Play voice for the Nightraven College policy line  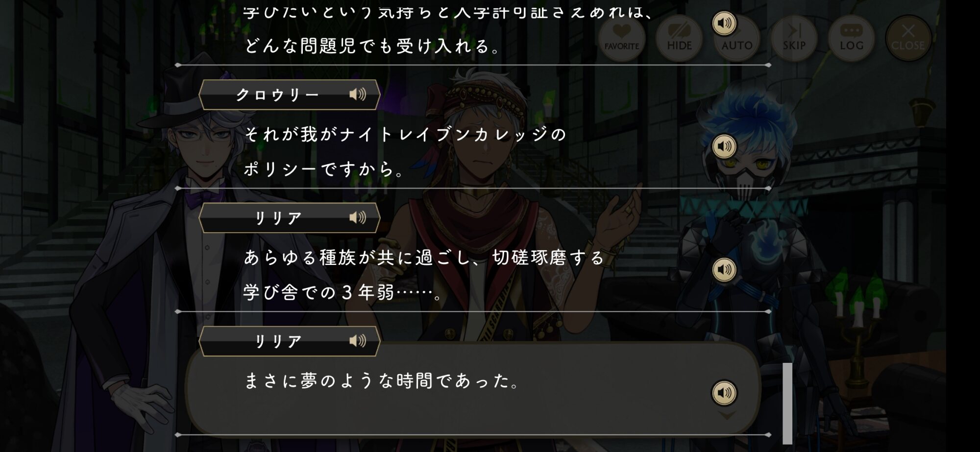[x=724, y=146]
